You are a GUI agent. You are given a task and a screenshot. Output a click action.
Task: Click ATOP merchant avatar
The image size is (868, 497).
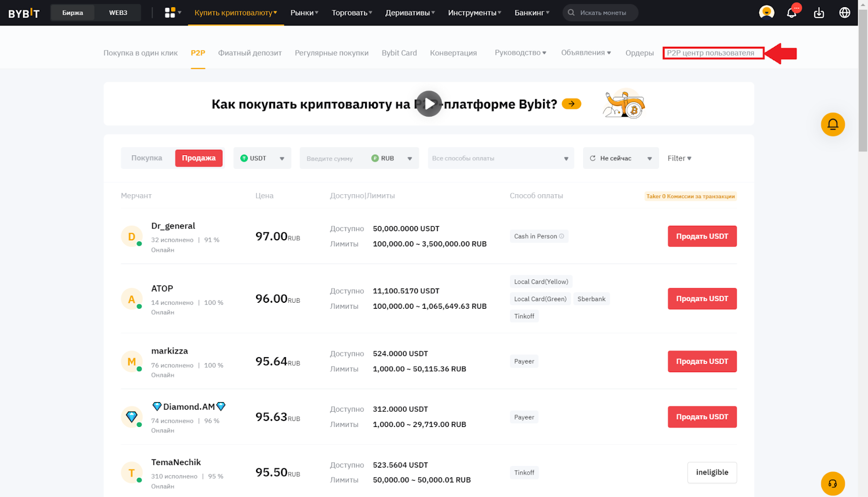point(131,299)
